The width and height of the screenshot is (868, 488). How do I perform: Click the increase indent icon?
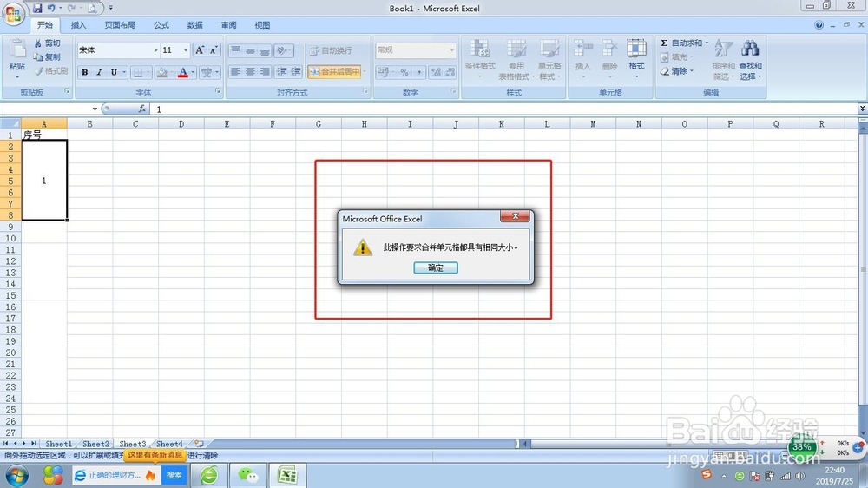point(296,71)
